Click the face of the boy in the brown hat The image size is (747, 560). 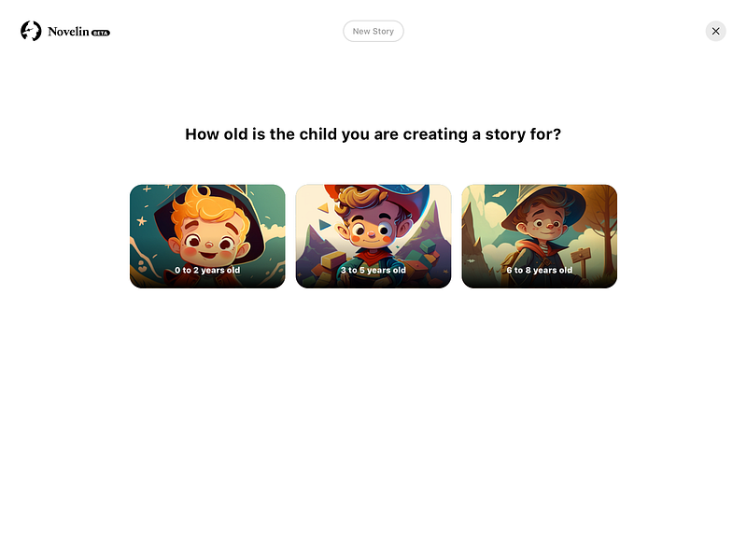(546, 224)
